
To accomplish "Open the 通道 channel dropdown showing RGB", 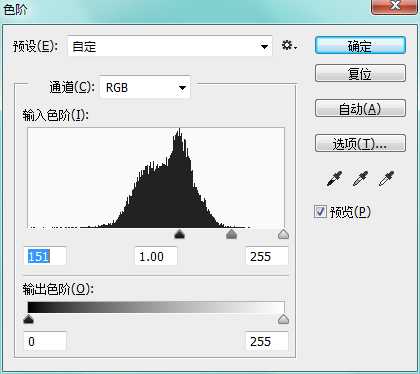I will (145, 88).
